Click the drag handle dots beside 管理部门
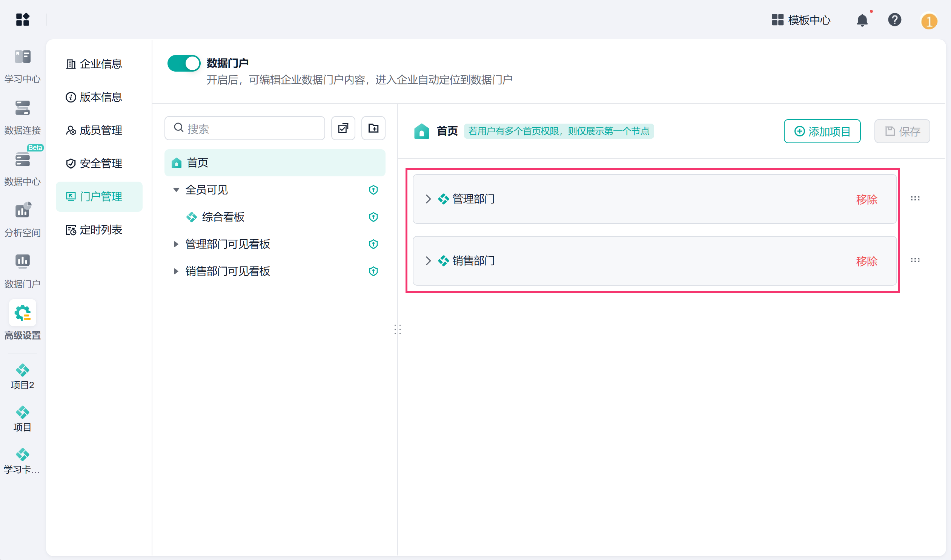 coord(915,199)
